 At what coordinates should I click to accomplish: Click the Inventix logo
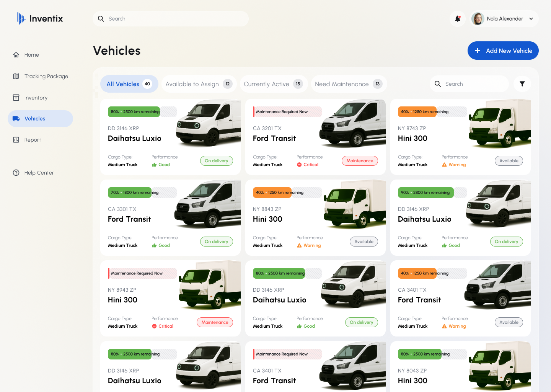39,18
